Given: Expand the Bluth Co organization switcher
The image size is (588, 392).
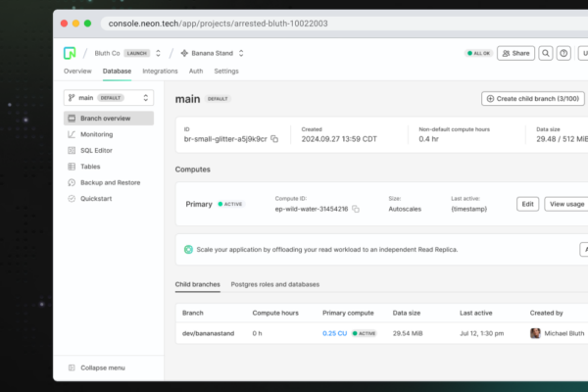Looking at the screenshot, I should [x=158, y=53].
